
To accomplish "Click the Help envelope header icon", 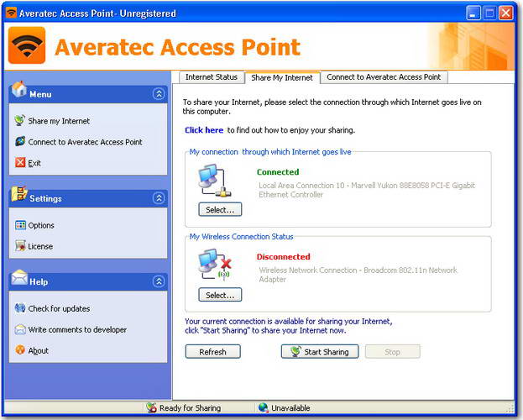I will coord(19,277).
